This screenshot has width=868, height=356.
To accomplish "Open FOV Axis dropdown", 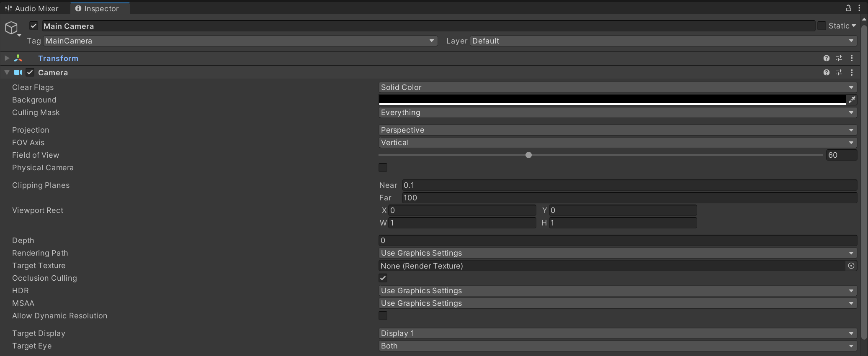I will [618, 142].
